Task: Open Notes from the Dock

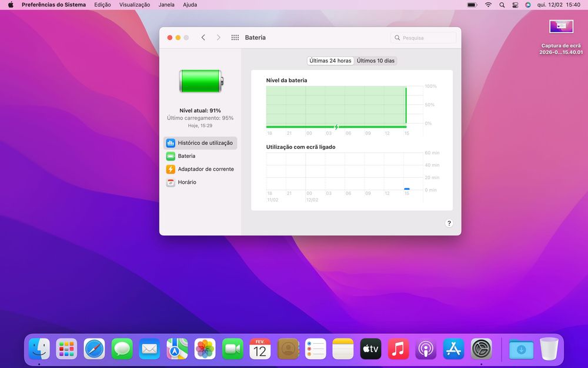Action: tap(343, 349)
